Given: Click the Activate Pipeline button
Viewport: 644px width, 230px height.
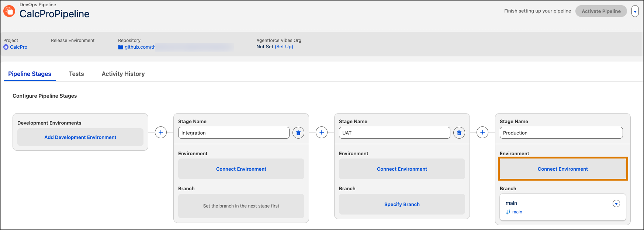Looking at the screenshot, I should coord(601,11).
